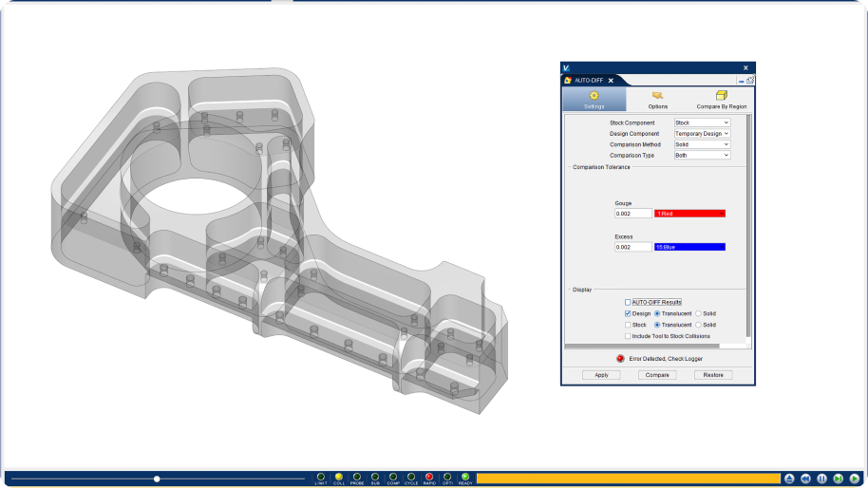
Task: Click the READY status indicator light
Action: click(x=465, y=477)
